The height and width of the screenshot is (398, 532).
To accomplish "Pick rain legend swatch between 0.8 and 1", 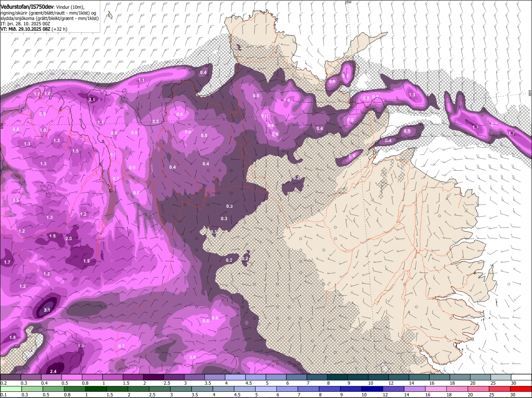I will tap(75, 389).
